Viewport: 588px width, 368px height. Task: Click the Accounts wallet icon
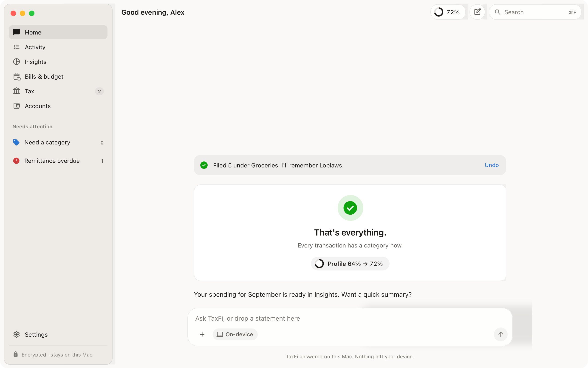pos(17,106)
